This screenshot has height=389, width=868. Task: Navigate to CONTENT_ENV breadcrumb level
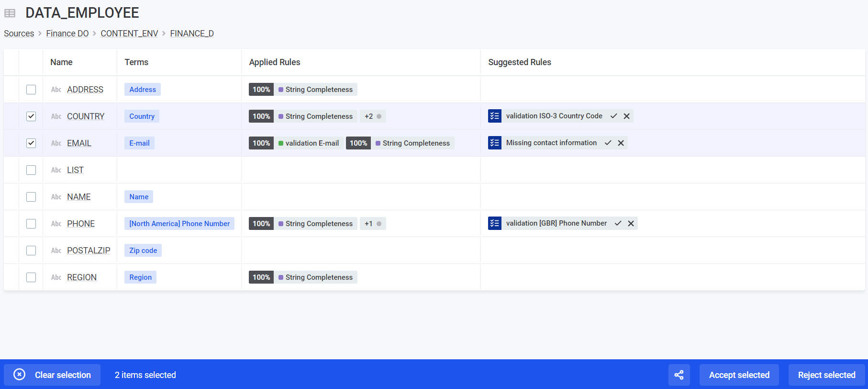(x=129, y=34)
